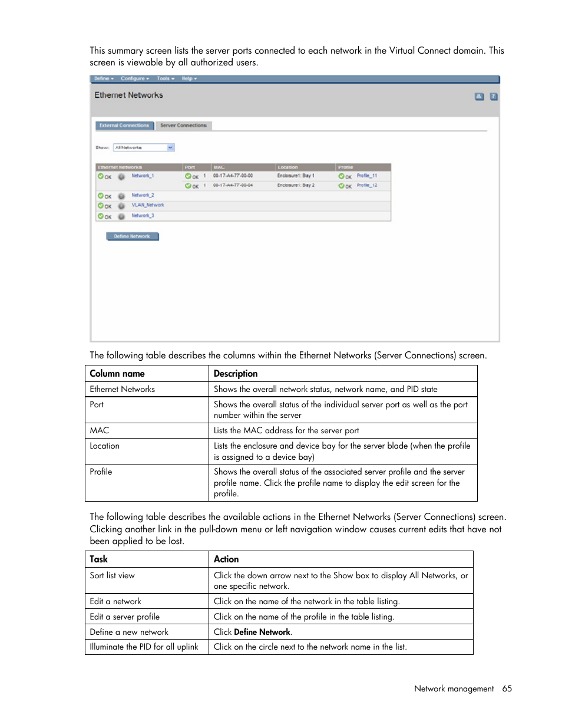Click the Enclosure1: Bay 2 location cell
Image resolution: width=562 pixels, height=728 pixels.
[x=296, y=185]
